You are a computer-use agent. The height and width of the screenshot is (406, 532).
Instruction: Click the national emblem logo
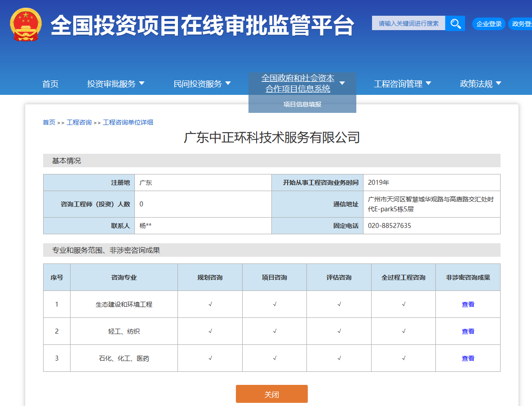tap(26, 24)
